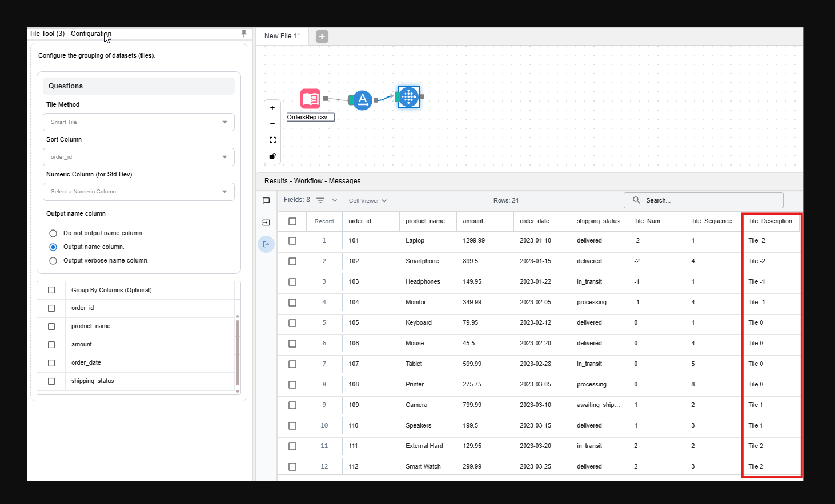Viewport: 835px width, 504px height.
Task: Zoom out on the canvas with minus button
Action: click(x=272, y=123)
